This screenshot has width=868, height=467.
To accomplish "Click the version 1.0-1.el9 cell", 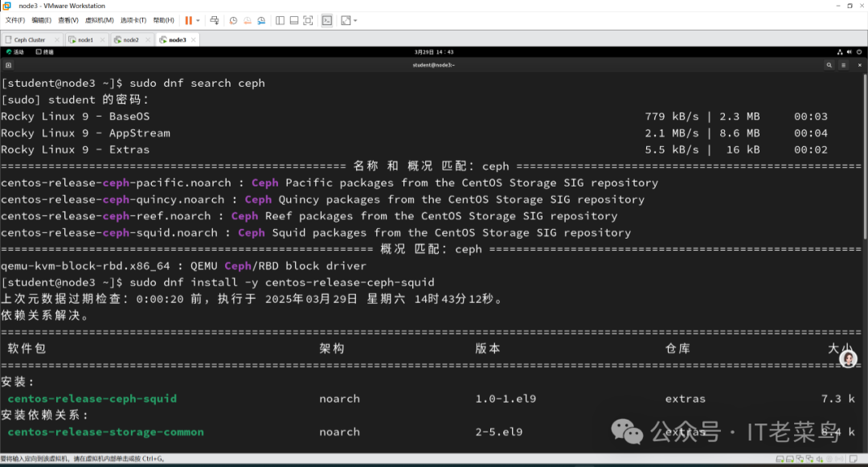I will click(x=506, y=399).
